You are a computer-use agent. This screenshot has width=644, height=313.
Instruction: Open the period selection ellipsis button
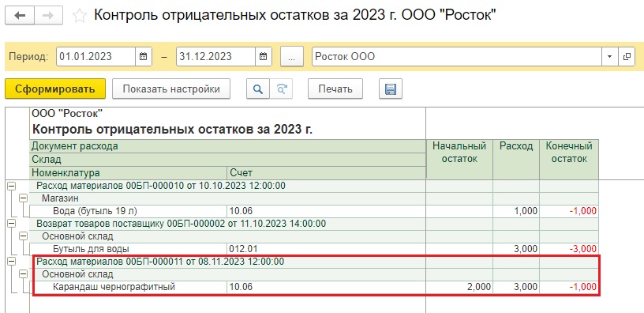[291, 57]
